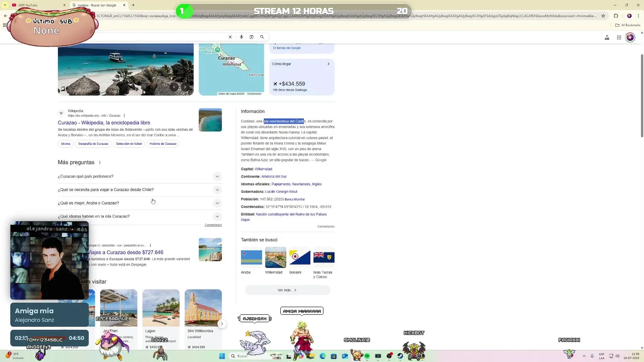This screenshot has height=362, width=644.
Task: Select the 'Idioma' chip
Action: tap(65, 144)
